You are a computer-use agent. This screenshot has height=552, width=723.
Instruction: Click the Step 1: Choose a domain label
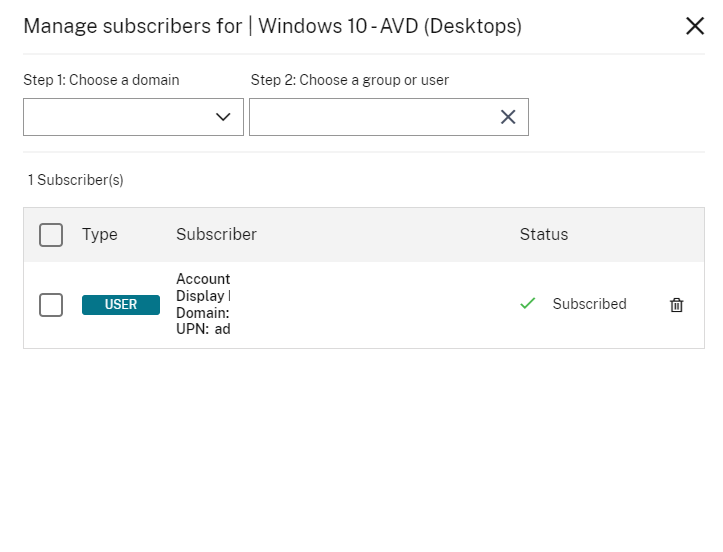click(x=101, y=80)
